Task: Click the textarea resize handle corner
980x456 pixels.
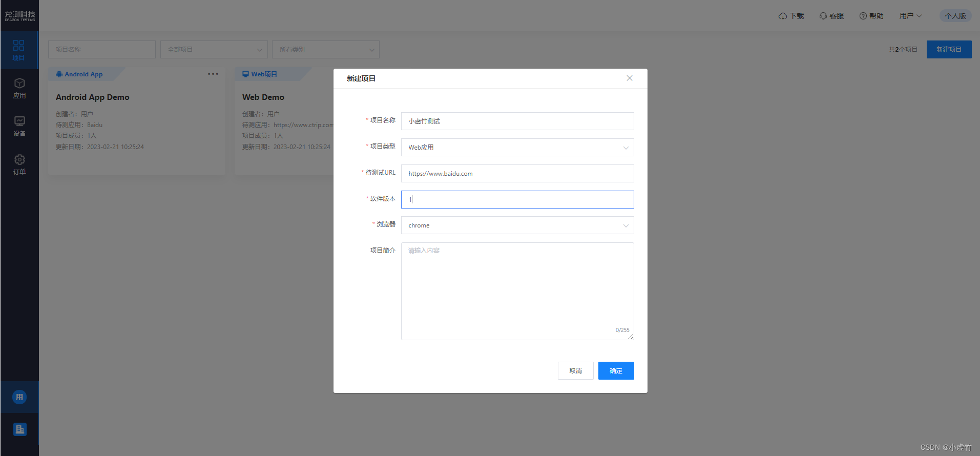Action: point(631,337)
